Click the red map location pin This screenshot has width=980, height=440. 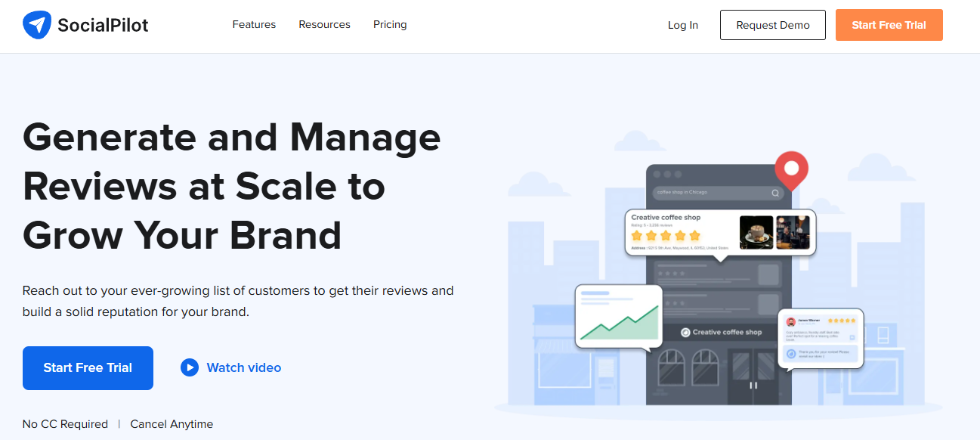coord(791,168)
